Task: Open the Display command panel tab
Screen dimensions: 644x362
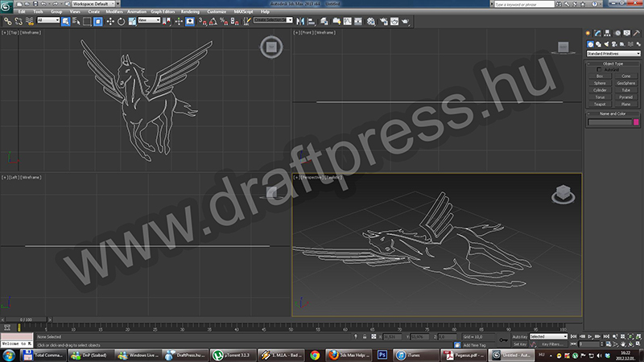Action: [x=627, y=33]
